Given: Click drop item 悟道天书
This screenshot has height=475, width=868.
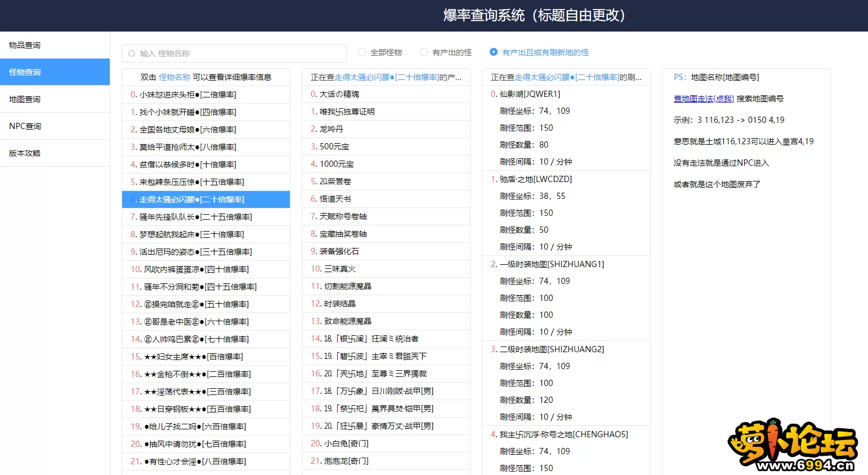Looking at the screenshot, I should click(x=386, y=199).
